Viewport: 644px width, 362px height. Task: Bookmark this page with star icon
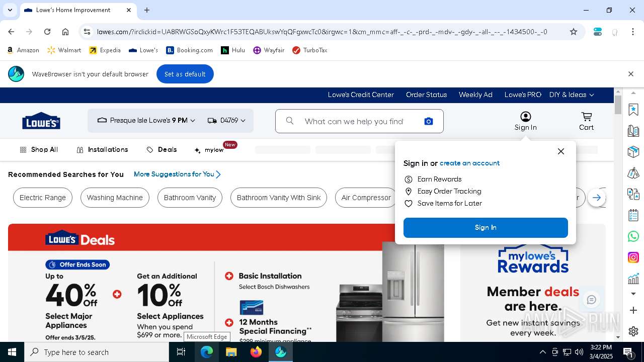point(574,32)
